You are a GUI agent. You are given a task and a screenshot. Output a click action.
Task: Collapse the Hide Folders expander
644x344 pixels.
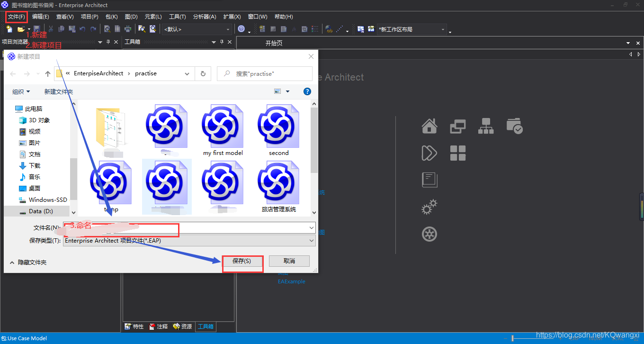click(x=28, y=262)
